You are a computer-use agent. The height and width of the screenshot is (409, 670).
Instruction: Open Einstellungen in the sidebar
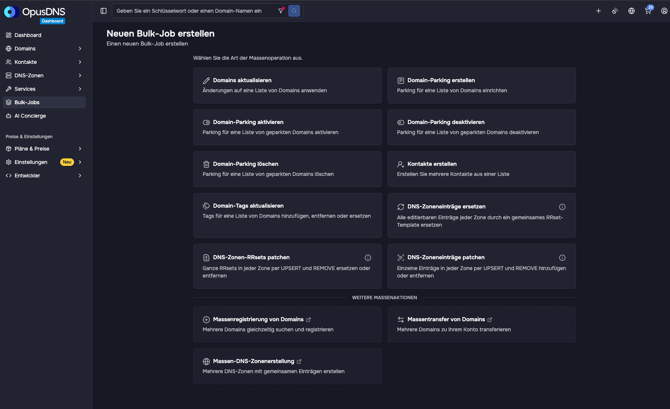pos(44,162)
